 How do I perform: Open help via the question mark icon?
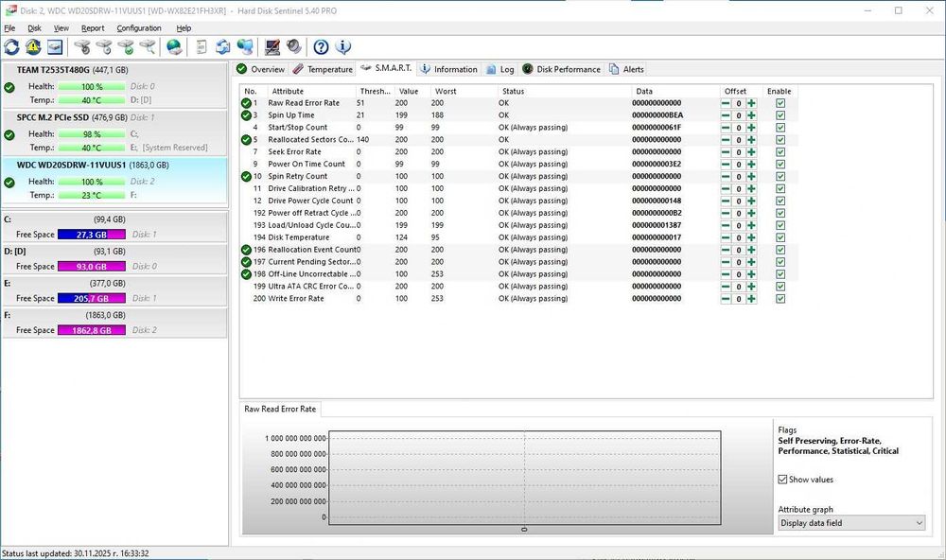[321, 46]
